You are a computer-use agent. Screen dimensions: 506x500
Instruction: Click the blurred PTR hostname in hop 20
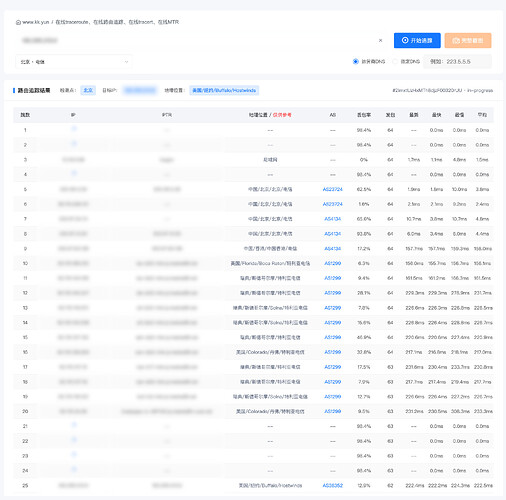[167, 411]
